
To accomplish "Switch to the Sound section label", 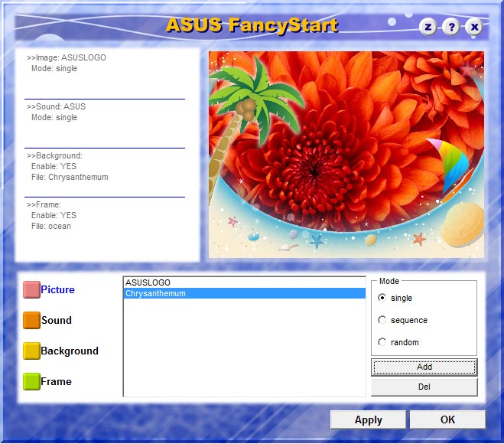I will coord(57,320).
